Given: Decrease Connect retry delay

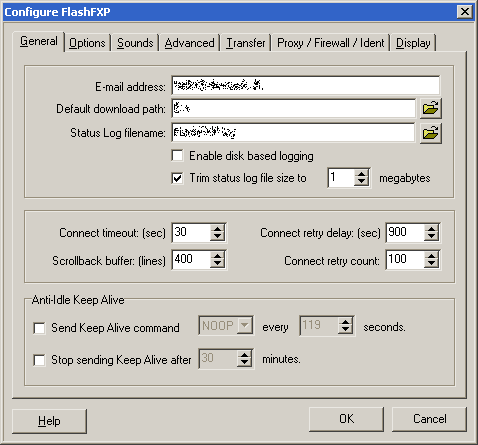Looking at the screenshot, I should pos(431,236).
